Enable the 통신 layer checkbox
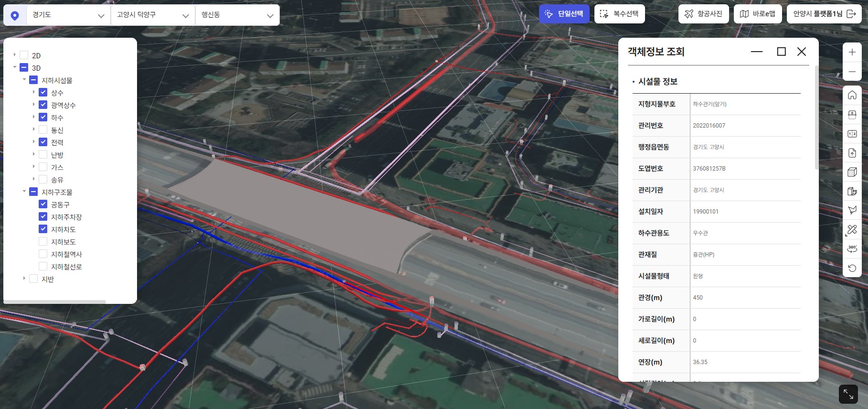868x409 pixels. click(43, 130)
